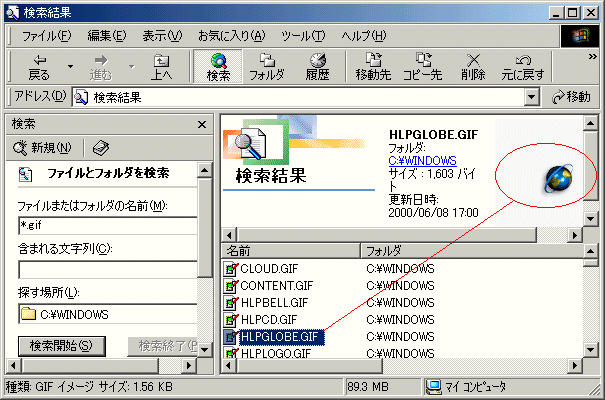Screen dimensions: 605x400
Task: Toggle the 検索 (Search) toolbar button
Action: [x=218, y=67]
